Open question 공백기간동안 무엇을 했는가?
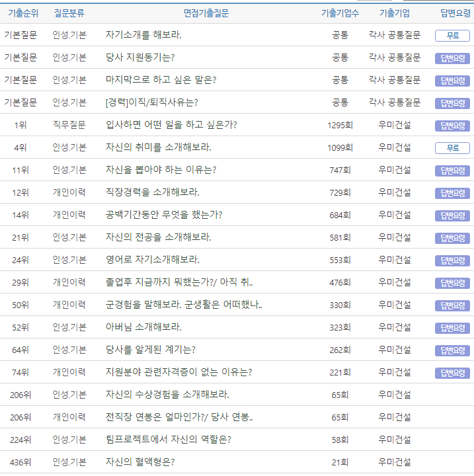 [164, 215]
